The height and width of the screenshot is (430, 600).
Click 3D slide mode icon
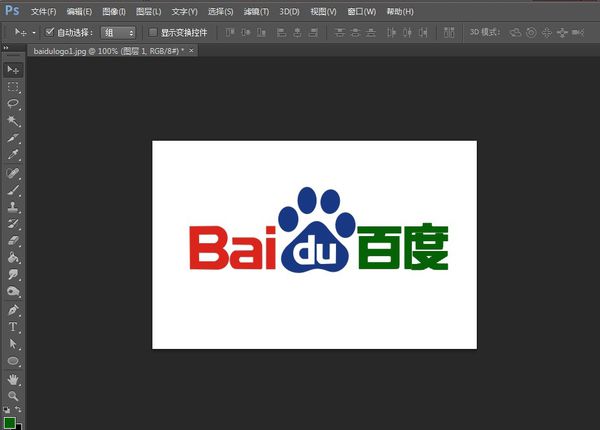point(562,33)
